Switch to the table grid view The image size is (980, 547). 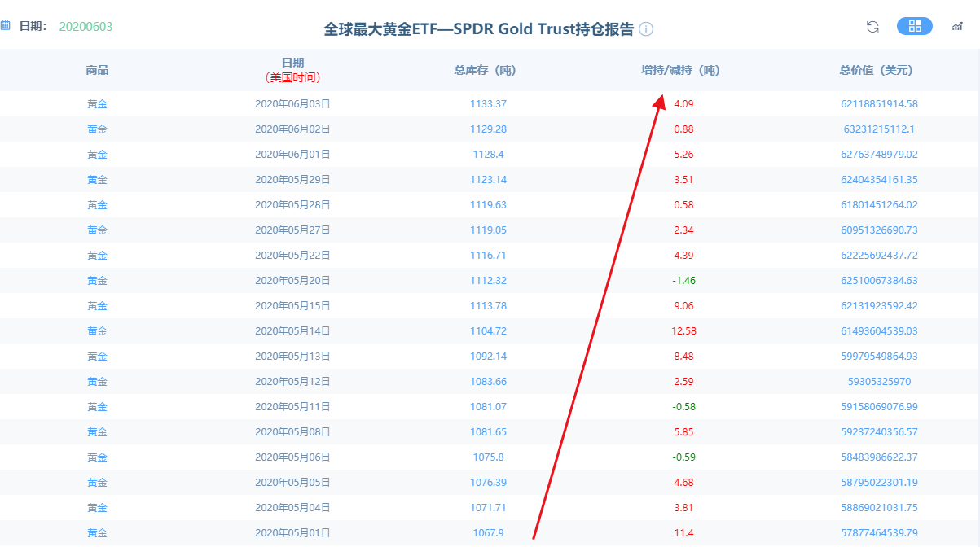pyautogui.click(x=915, y=26)
